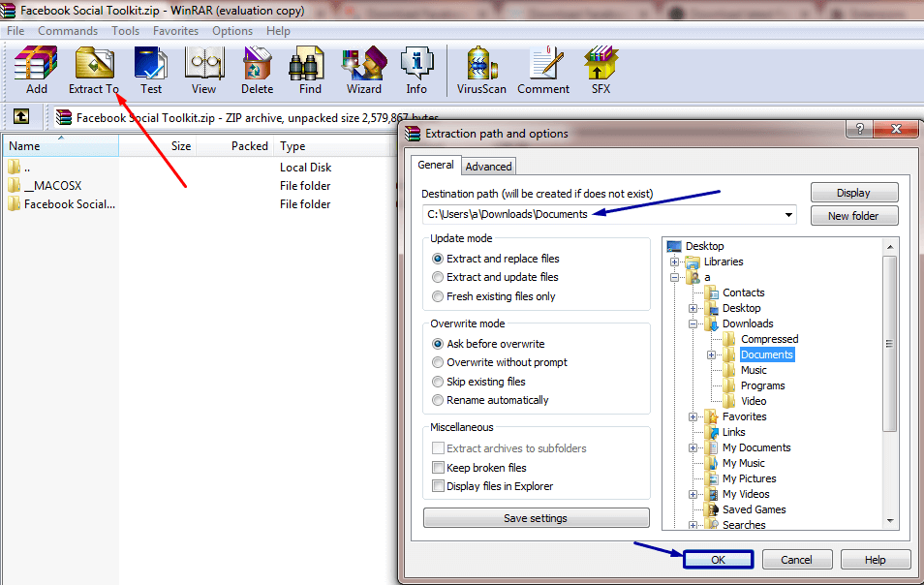Click the My Videos folder icon
924x585 pixels.
713,494
